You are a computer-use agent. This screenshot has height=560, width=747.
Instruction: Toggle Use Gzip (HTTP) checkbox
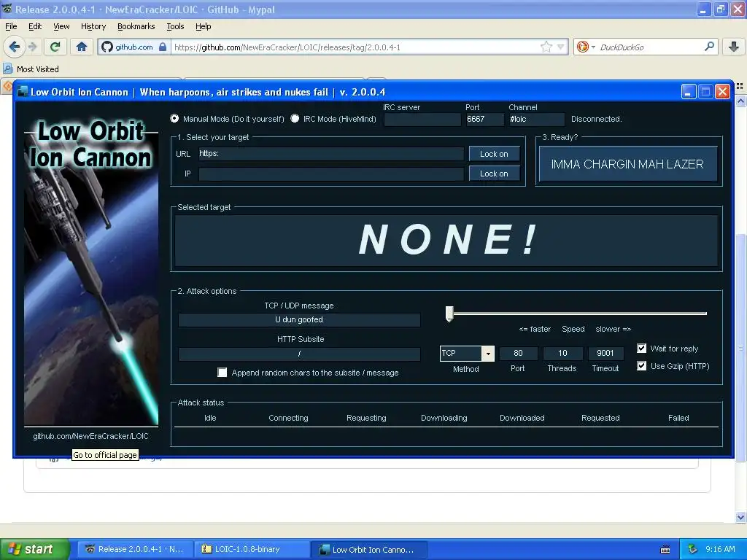642,366
